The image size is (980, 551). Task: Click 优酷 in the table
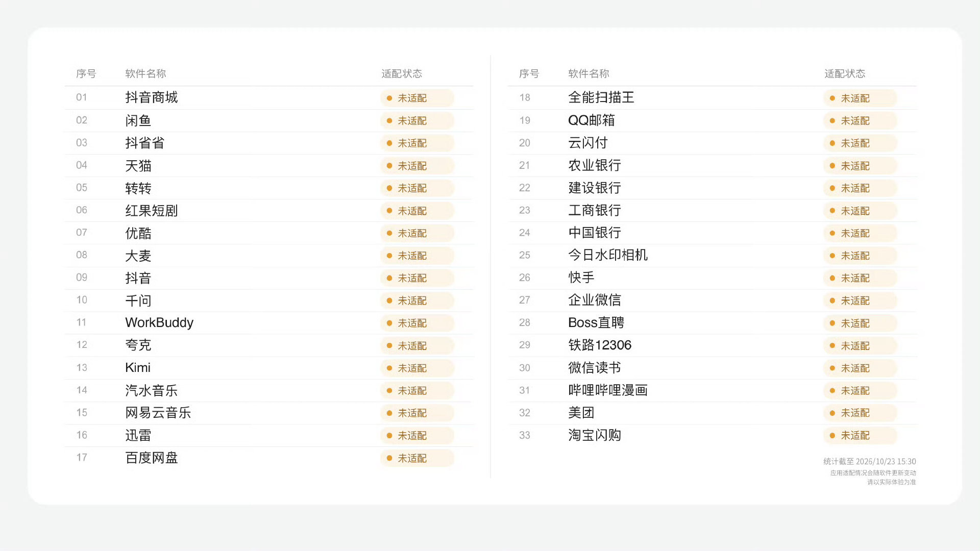tap(138, 233)
